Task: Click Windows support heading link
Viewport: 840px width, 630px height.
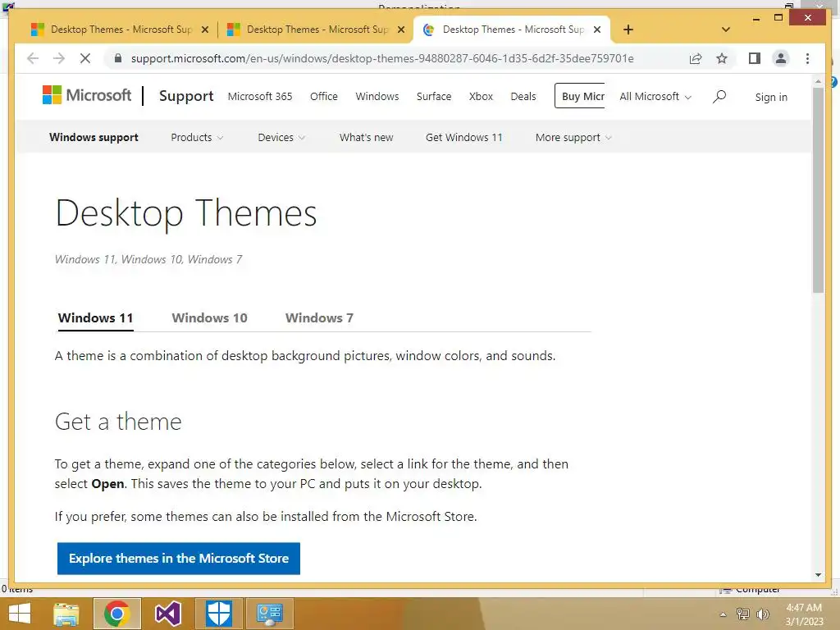Action: click(94, 137)
